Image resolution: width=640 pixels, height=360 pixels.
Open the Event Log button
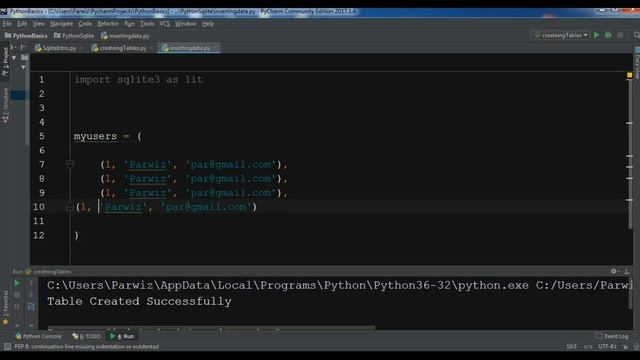coord(612,336)
